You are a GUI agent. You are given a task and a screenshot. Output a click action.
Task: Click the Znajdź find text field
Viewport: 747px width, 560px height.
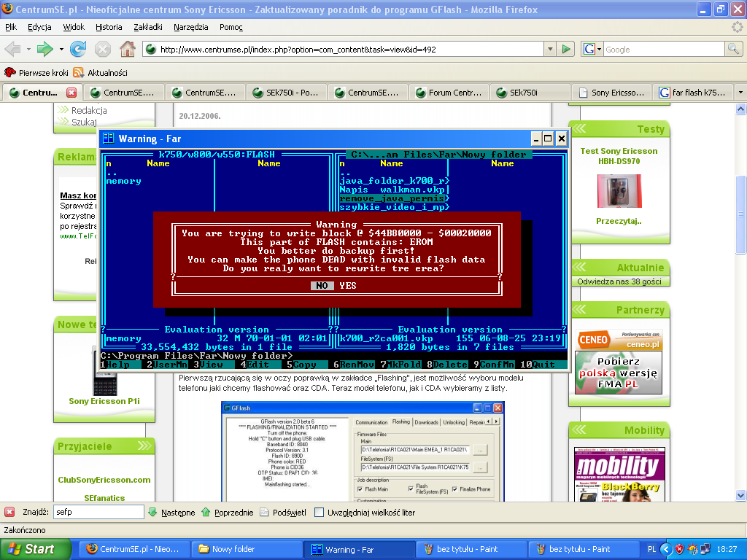[x=98, y=512]
